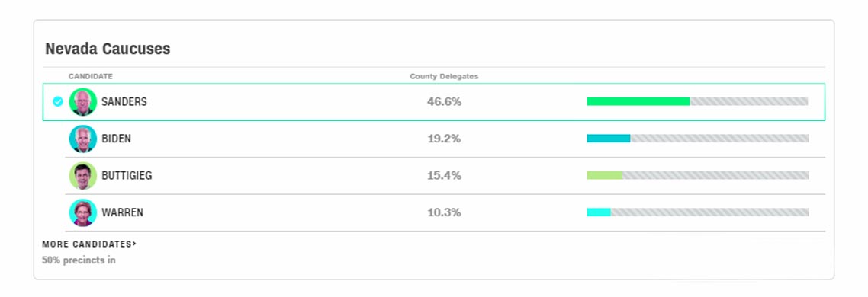The width and height of the screenshot is (868, 297).
Task: Click Biden's 19.2% delegate figure
Action: point(444,139)
